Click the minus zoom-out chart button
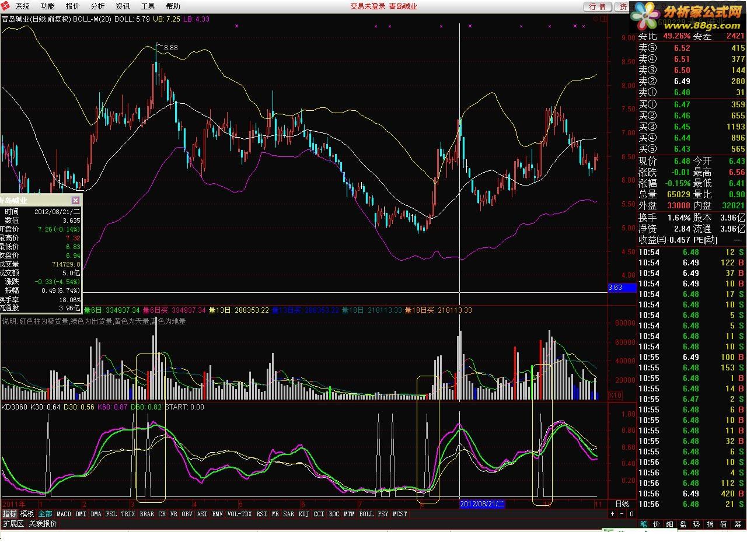Screen dimensions: 747x560 coord(622,514)
